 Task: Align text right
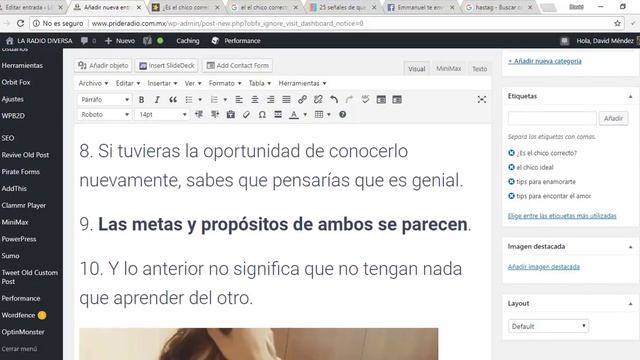pyautogui.click(x=271, y=100)
